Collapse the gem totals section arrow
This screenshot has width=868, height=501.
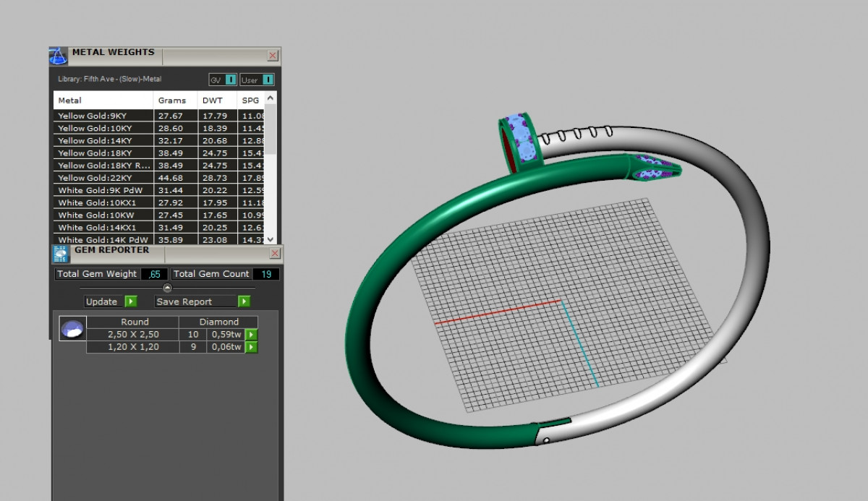(x=168, y=288)
